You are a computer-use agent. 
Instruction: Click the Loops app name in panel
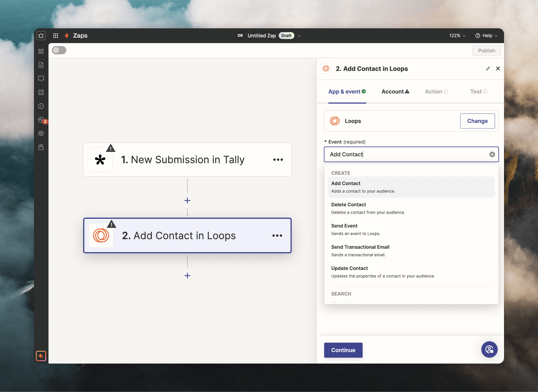tap(353, 121)
